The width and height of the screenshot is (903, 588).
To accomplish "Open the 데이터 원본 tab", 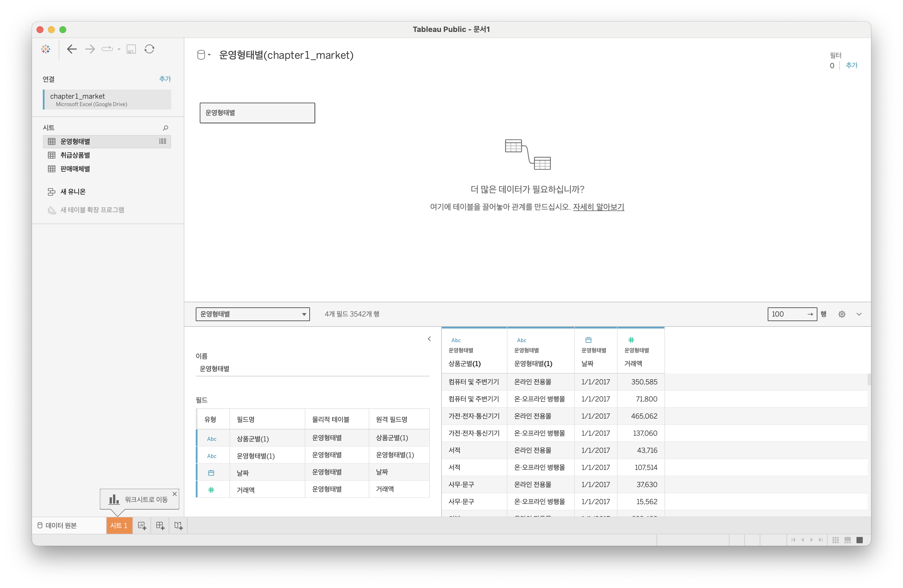I will click(57, 526).
